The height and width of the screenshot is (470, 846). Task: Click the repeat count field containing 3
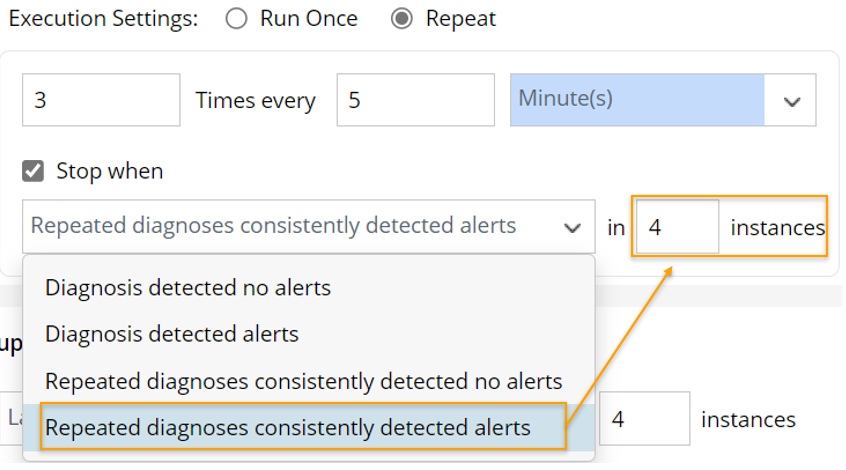(x=101, y=100)
